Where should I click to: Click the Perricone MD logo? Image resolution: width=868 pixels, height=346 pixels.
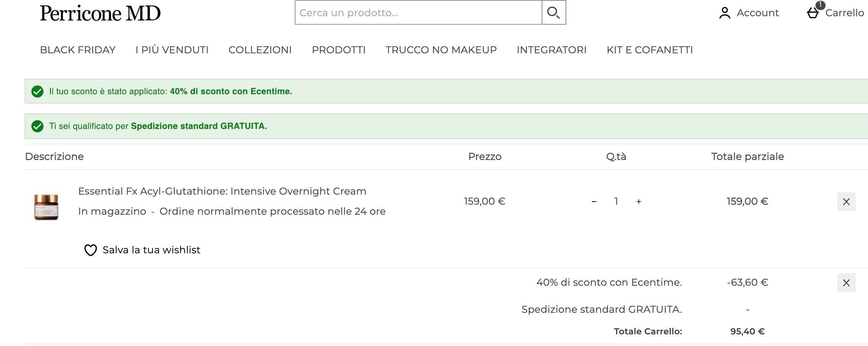click(100, 13)
